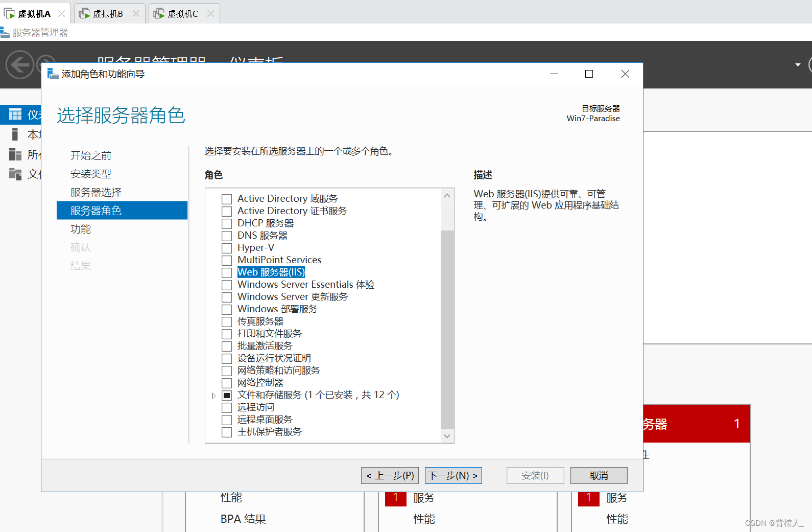812x532 pixels.
Task: Check 远程访问 checkbox
Action: pos(227,407)
